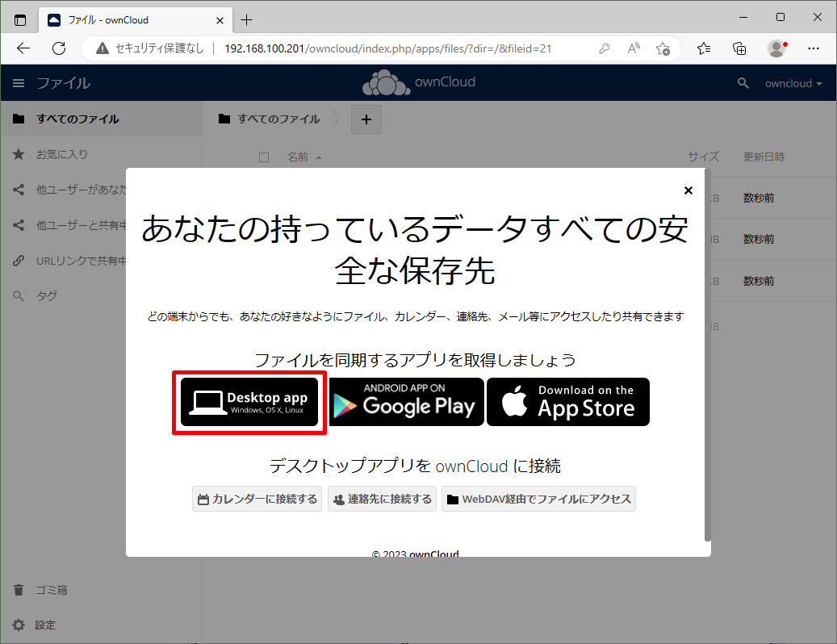Click the plus new file button
This screenshot has width=837, height=644.
[366, 119]
